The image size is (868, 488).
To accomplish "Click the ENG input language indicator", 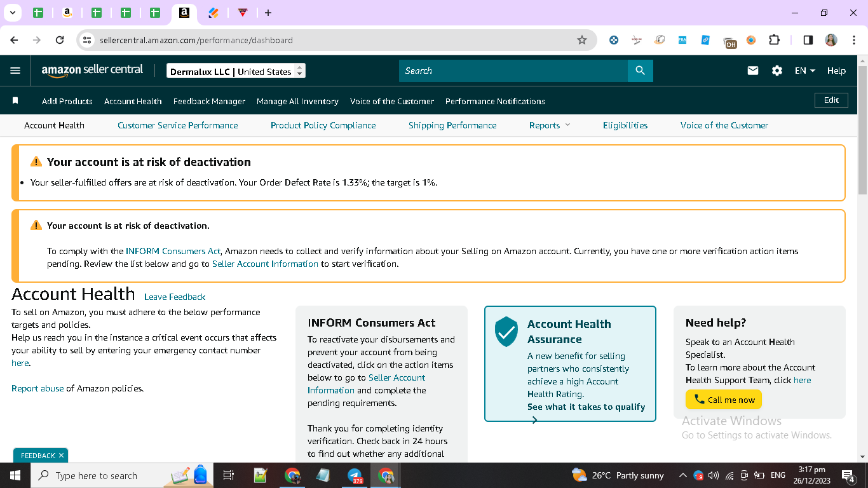I will (x=778, y=475).
